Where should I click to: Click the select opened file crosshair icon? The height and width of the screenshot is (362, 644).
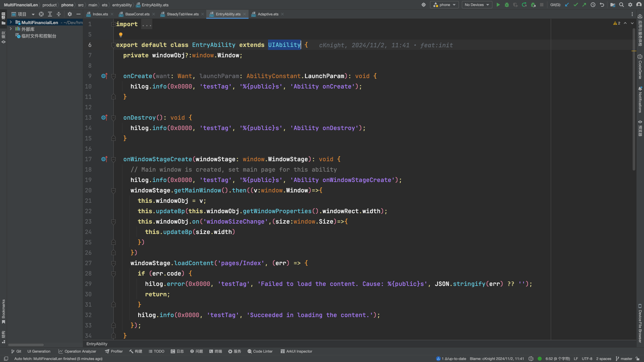click(41, 14)
